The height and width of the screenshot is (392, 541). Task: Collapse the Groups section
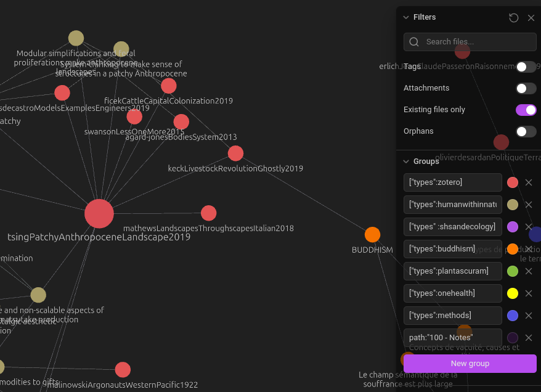(406, 161)
